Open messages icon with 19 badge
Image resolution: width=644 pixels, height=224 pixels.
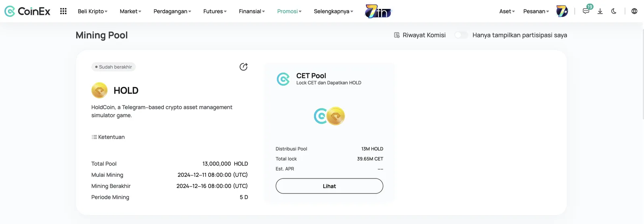(586, 11)
